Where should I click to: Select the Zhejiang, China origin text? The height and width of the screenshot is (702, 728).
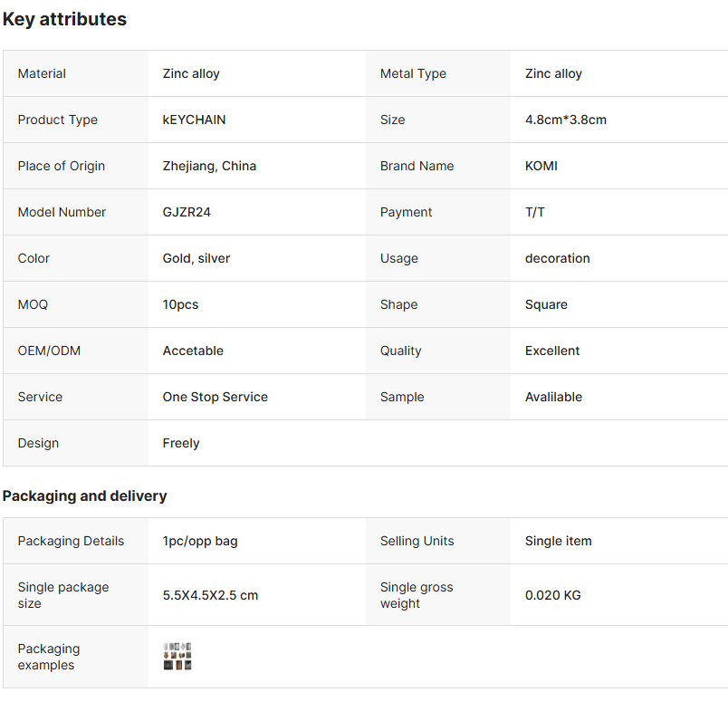tap(209, 166)
